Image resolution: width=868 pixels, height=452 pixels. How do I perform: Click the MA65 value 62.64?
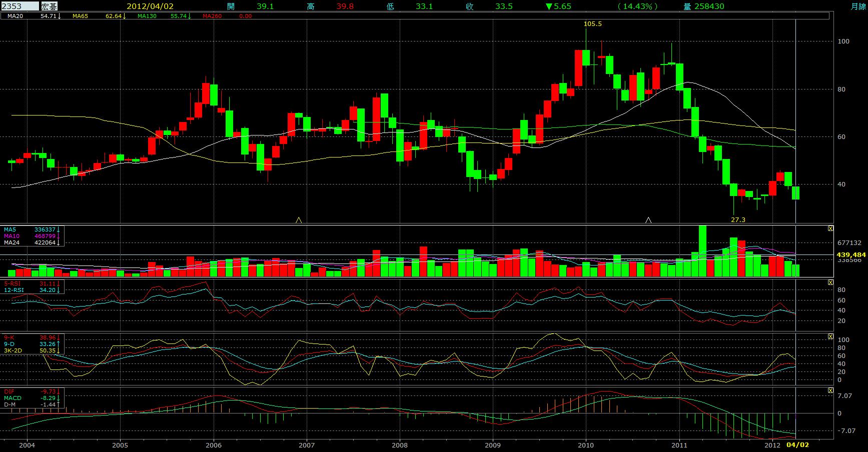tap(114, 16)
